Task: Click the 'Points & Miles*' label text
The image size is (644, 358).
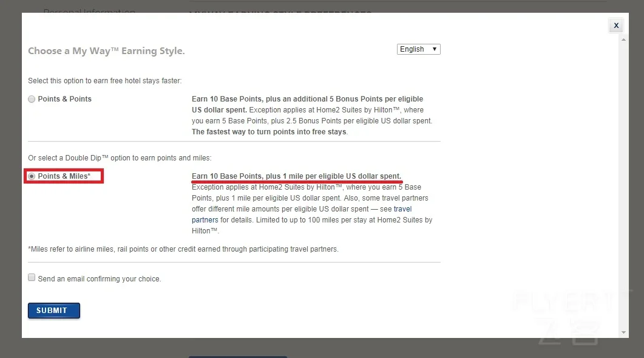Action: 64,176
